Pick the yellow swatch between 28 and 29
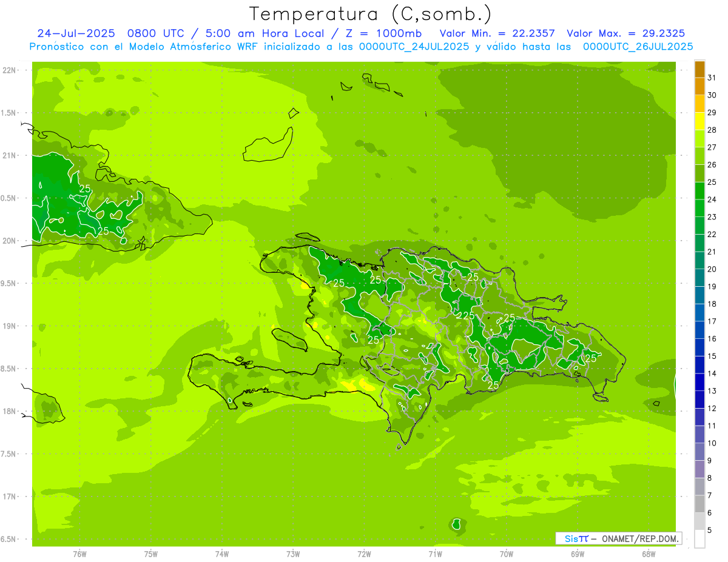Viewport: 728px width, 562px height. (x=699, y=121)
